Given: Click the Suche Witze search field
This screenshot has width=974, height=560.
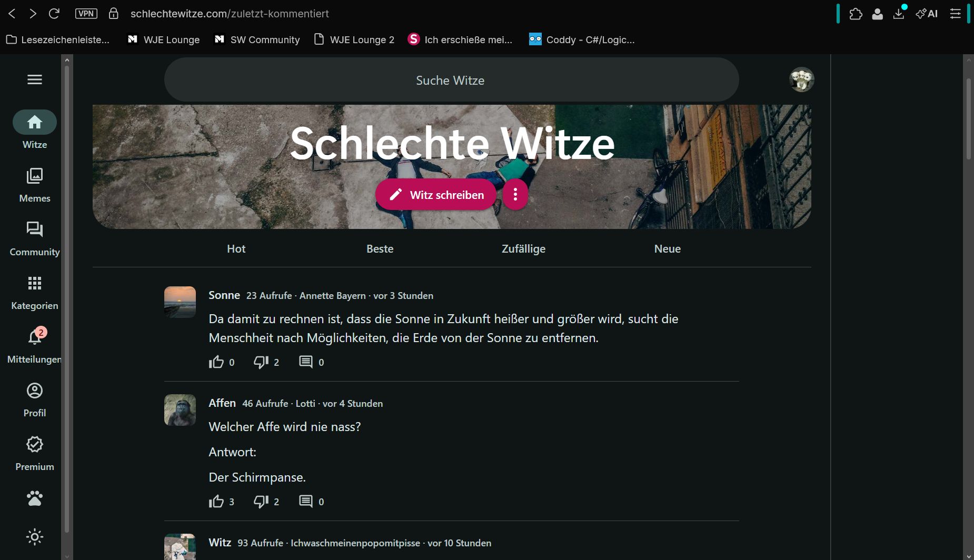Looking at the screenshot, I should [452, 80].
